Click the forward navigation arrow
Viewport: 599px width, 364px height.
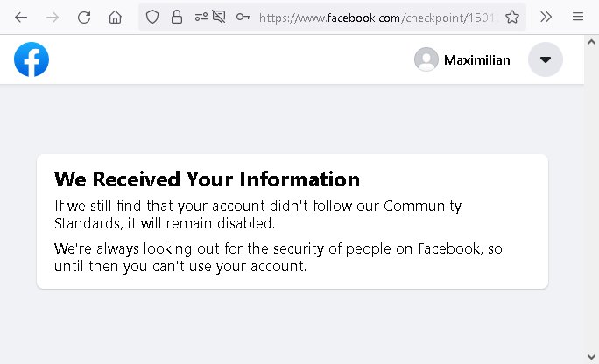53,17
